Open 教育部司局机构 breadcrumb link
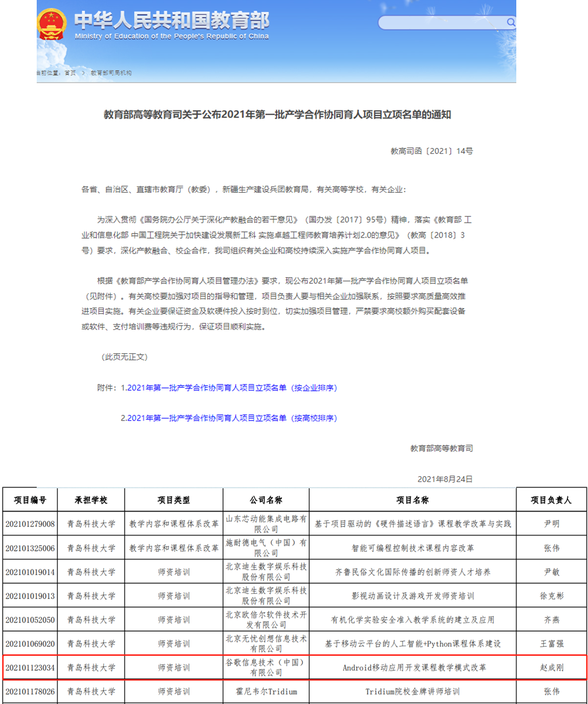This screenshot has height=704, width=588. tap(111, 73)
